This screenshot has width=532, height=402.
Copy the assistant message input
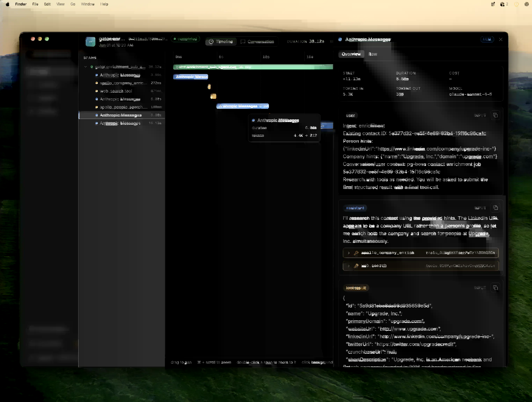click(x=495, y=208)
